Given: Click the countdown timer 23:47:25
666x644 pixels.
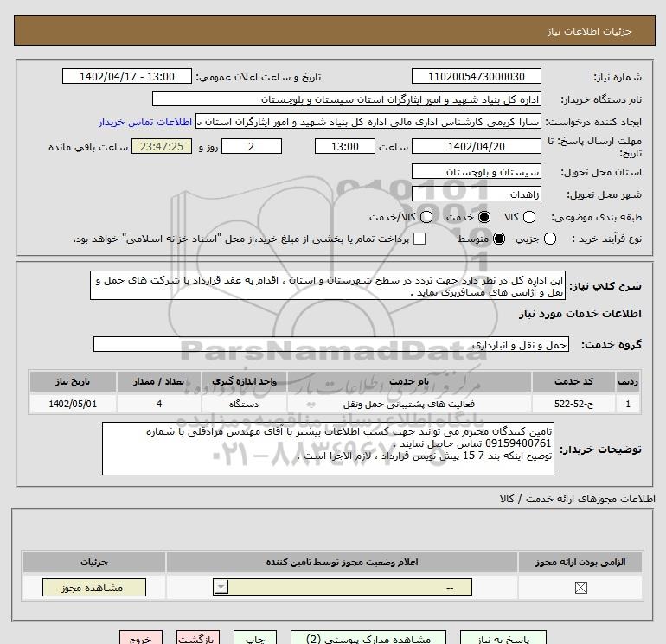Looking at the screenshot, I should point(162,146).
